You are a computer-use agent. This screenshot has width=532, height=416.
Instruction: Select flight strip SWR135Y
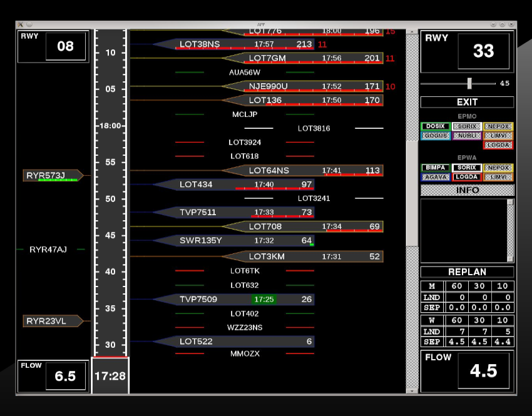pyautogui.click(x=238, y=240)
